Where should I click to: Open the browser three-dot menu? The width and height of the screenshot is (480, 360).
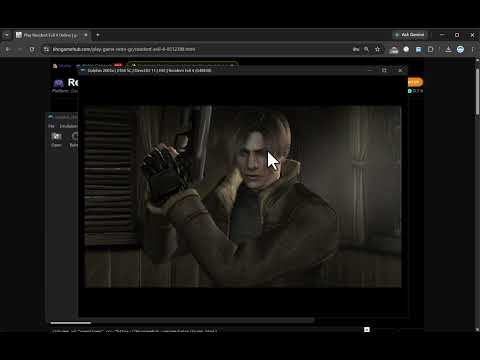(473, 49)
